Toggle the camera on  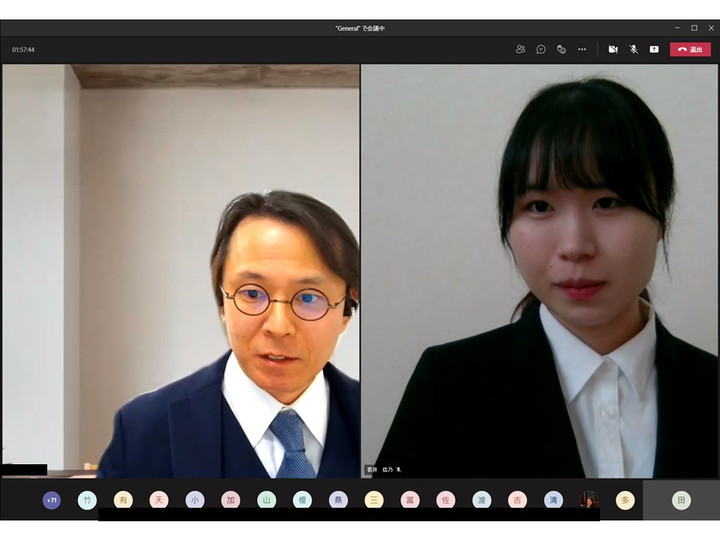coord(613,49)
